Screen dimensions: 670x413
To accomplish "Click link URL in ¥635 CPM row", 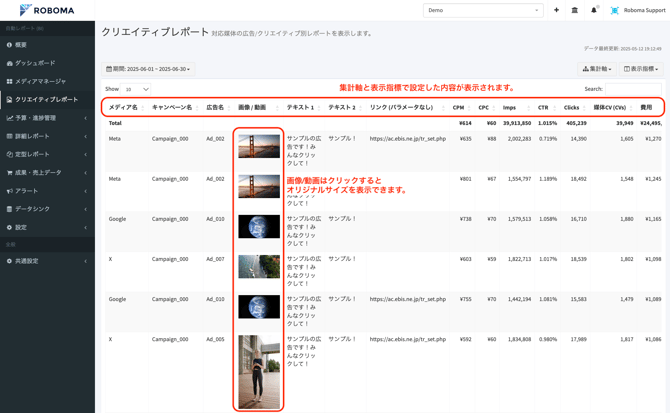I will pos(408,139).
